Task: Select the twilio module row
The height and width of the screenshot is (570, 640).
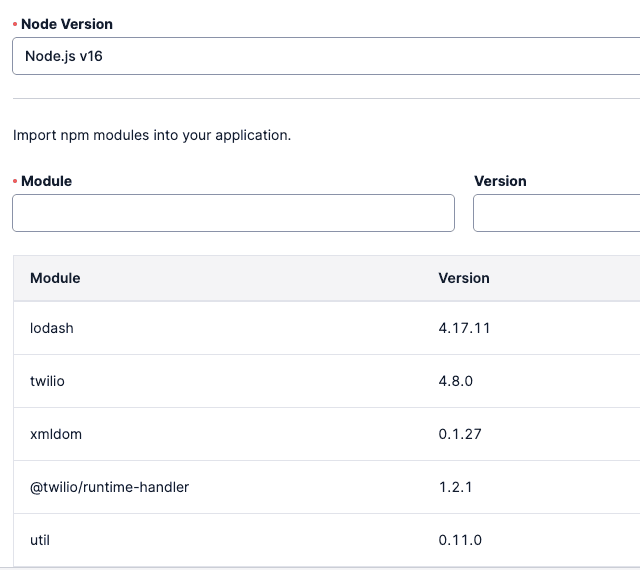Action: (x=47, y=381)
